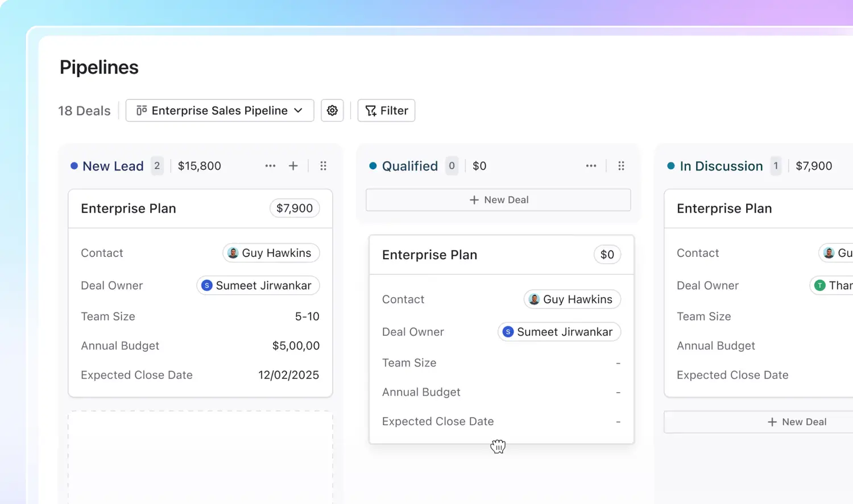Image resolution: width=853 pixels, height=504 pixels.
Task: Click the New Lead column status dot
Action: pyautogui.click(x=74, y=166)
